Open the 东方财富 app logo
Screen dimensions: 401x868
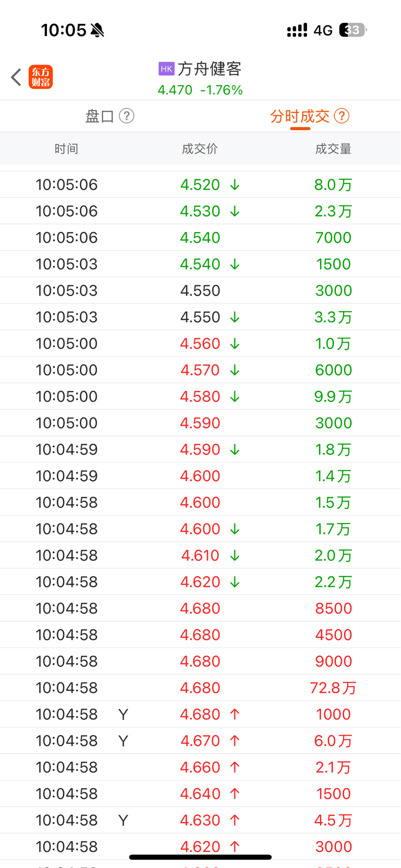(41, 77)
